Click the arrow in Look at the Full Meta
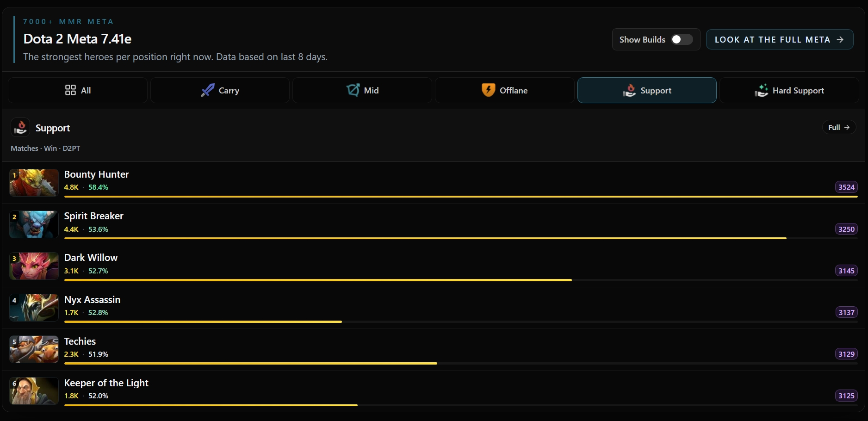This screenshot has width=868, height=421. [840, 40]
